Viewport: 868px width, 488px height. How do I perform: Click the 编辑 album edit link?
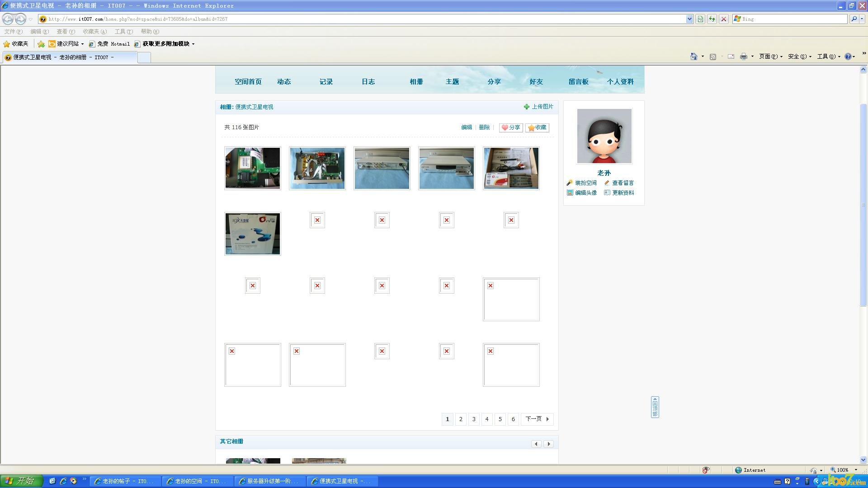(x=467, y=127)
